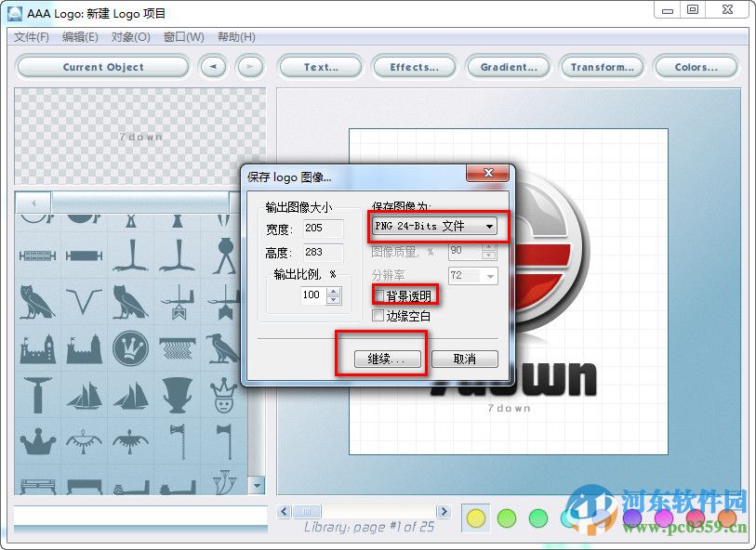Open the Text... panel

click(x=321, y=67)
